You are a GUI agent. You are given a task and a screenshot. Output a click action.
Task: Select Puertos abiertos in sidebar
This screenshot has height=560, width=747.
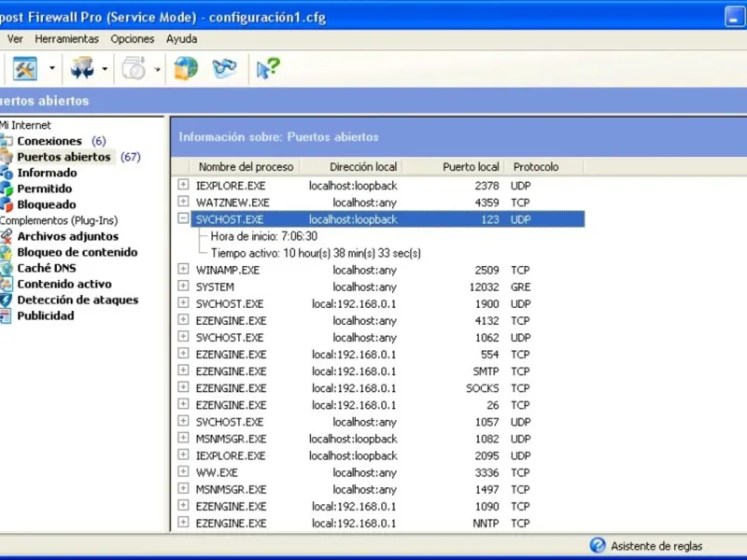point(63,157)
